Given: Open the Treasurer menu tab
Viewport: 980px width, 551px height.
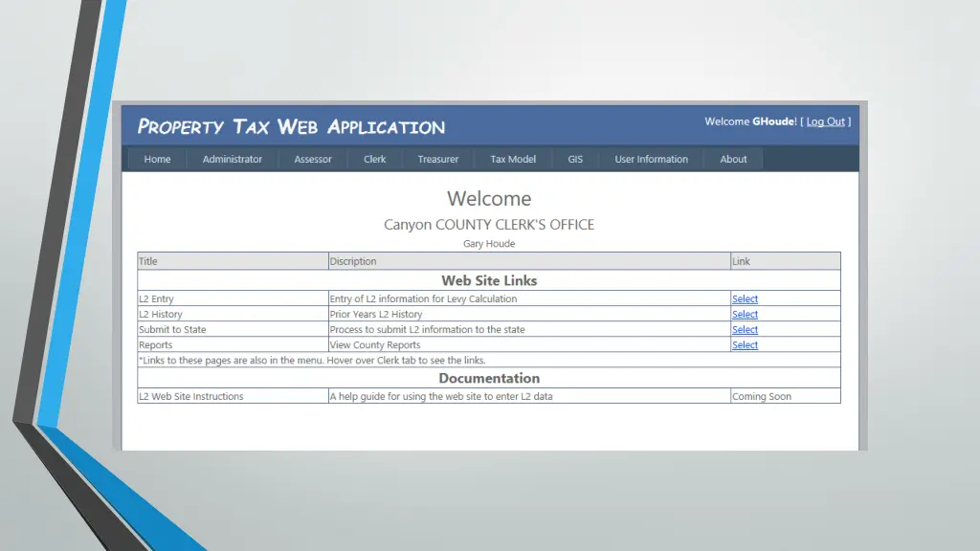Looking at the screenshot, I should pos(437,160).
